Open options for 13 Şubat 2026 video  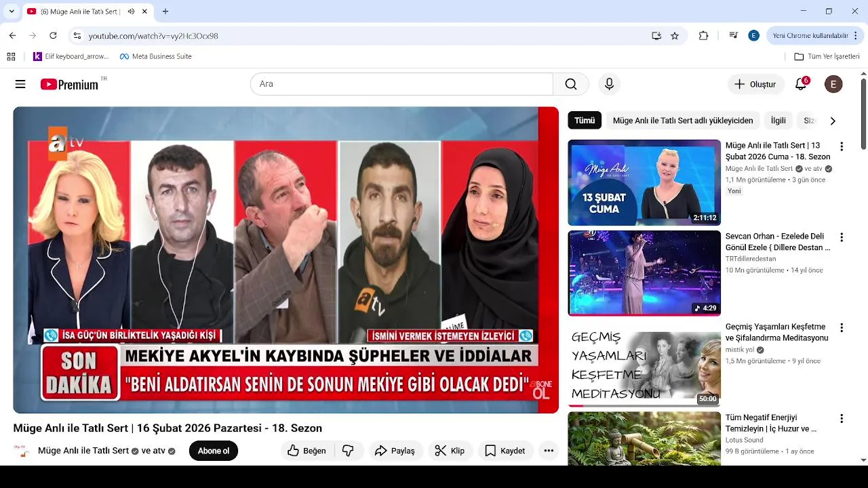pyautogui.click(x=842, y=146)
